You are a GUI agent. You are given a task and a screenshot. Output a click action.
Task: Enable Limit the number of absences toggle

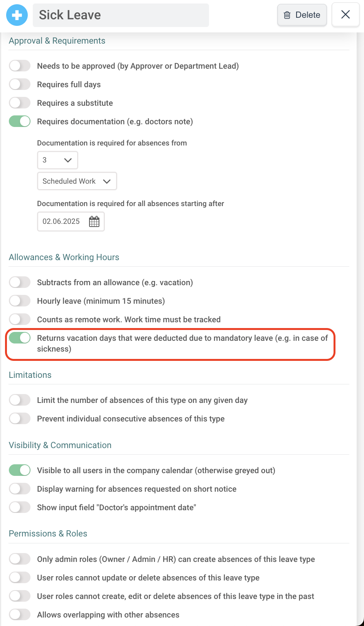(20, 400)
